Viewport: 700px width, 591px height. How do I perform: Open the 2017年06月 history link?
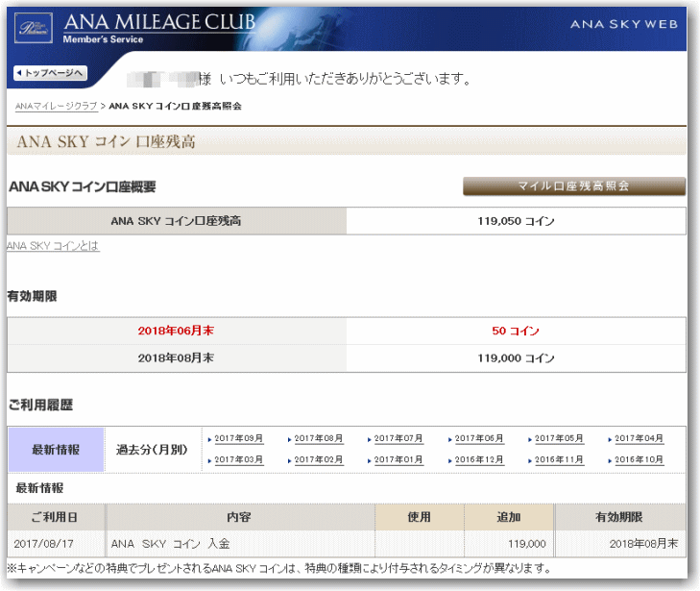tap(479, 438)
